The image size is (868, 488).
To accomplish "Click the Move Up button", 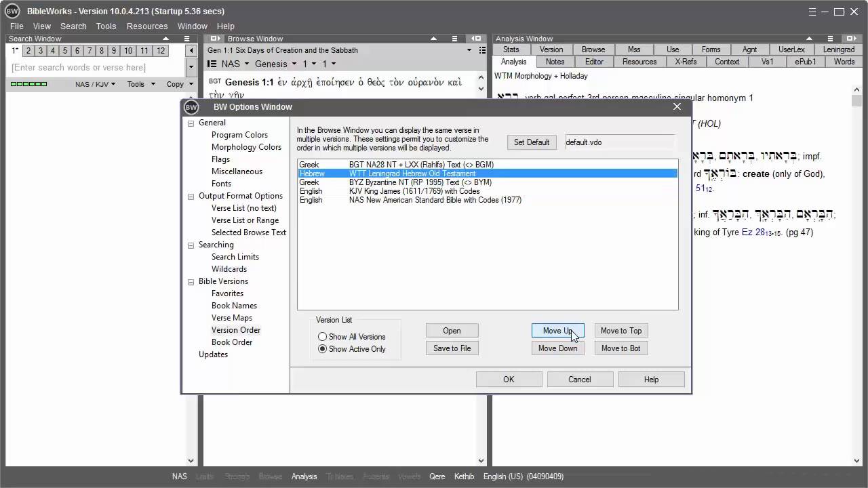I will 557,331.
